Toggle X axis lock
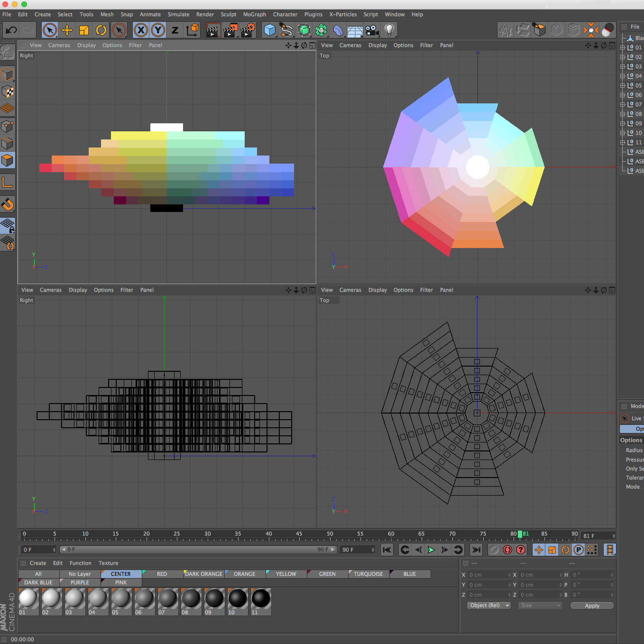644x644 pixels. coord(140,30)
